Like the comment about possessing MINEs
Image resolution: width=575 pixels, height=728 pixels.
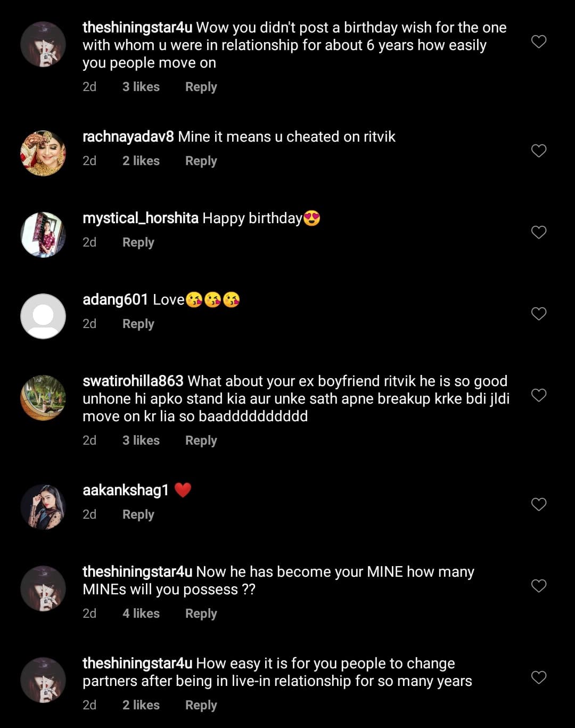click(539, 586)
